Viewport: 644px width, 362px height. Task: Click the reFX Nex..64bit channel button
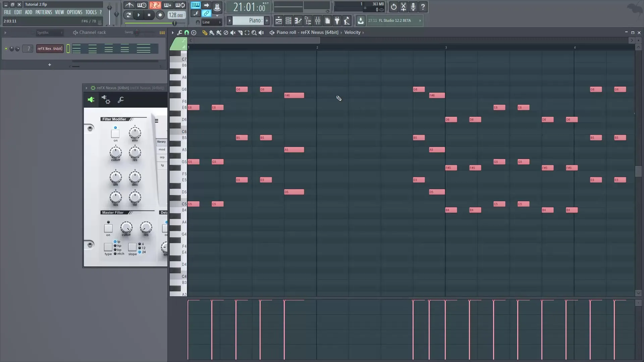pyautogui.click(x=50, y=49)
